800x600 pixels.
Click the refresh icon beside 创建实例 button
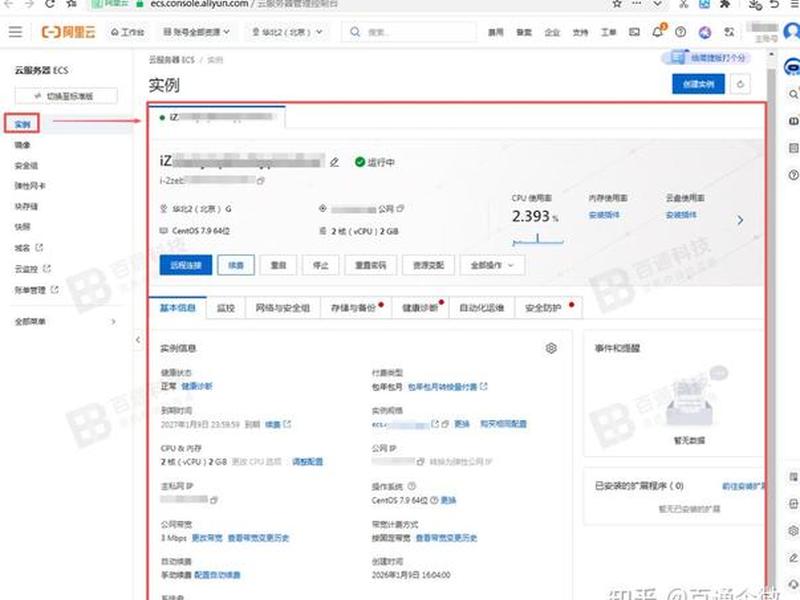point(740,84)
